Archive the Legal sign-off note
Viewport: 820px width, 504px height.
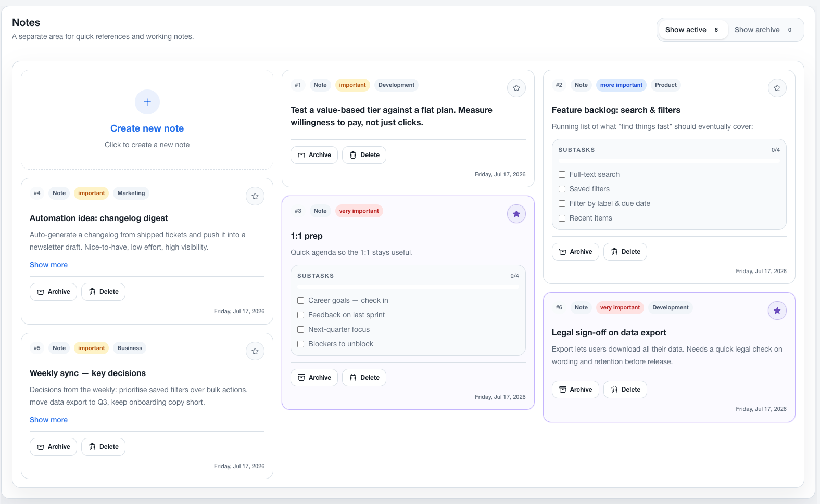coord(575,390)
